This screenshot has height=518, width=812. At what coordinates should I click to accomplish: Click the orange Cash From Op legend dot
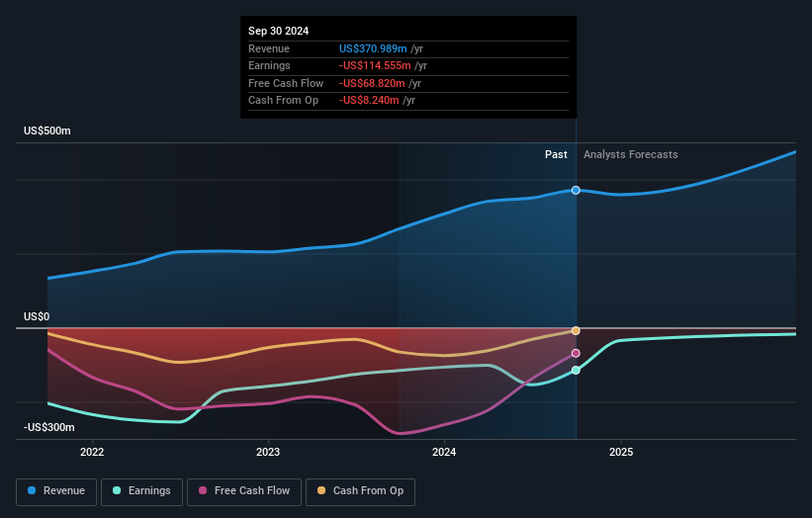point(321,490)
